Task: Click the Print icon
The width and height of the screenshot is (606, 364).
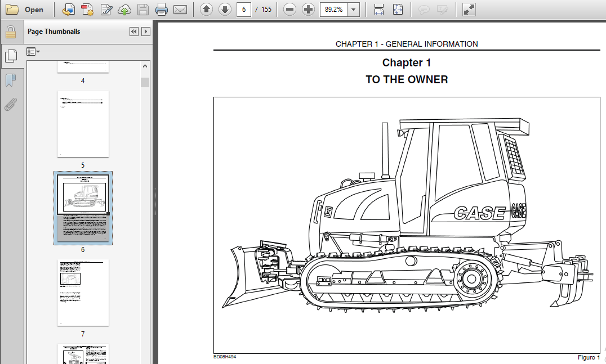Action: click(162, 10)
